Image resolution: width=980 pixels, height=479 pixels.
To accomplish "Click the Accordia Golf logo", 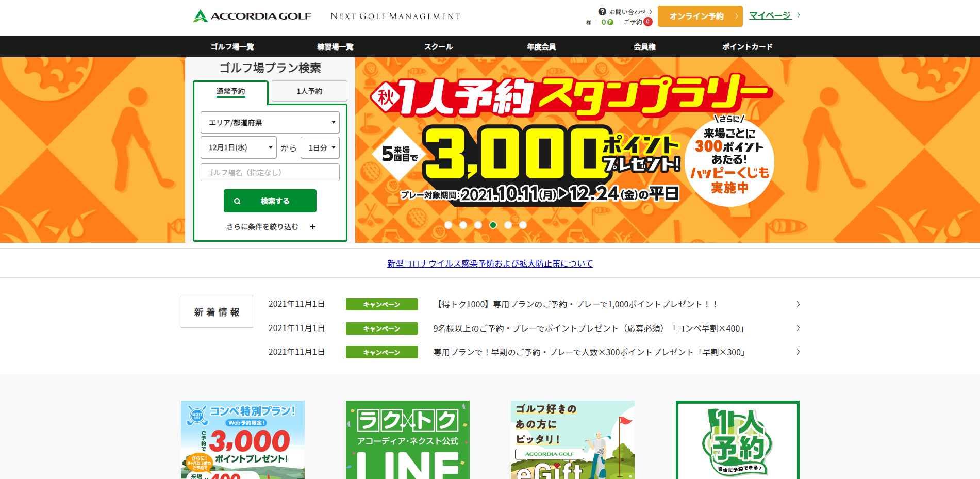I will pos(252,16).
